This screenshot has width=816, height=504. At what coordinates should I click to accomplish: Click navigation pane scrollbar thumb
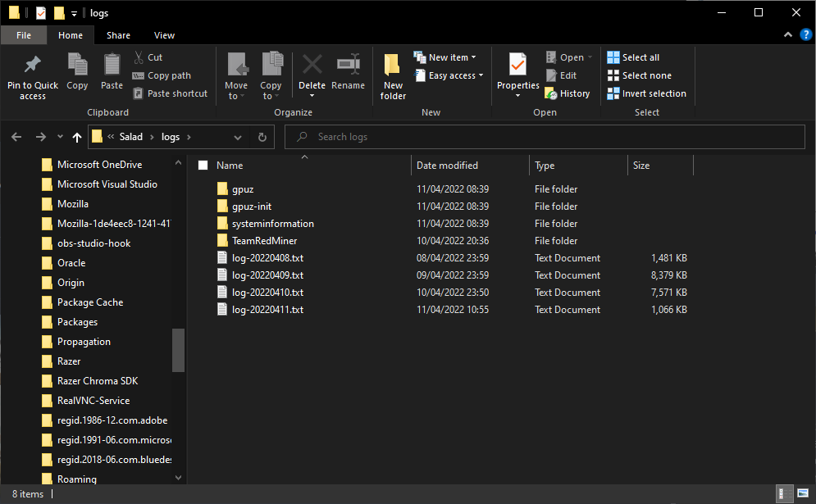click(179, 350)
